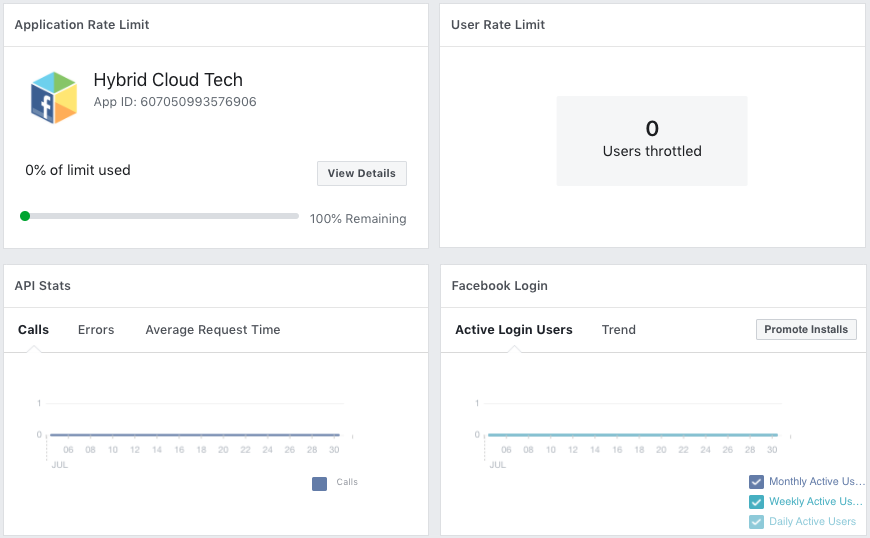Image resolution: width=870 pixels, height=538 pixels.
Task: Switch to the Calls tab
Action: click(x=33, y=329)
